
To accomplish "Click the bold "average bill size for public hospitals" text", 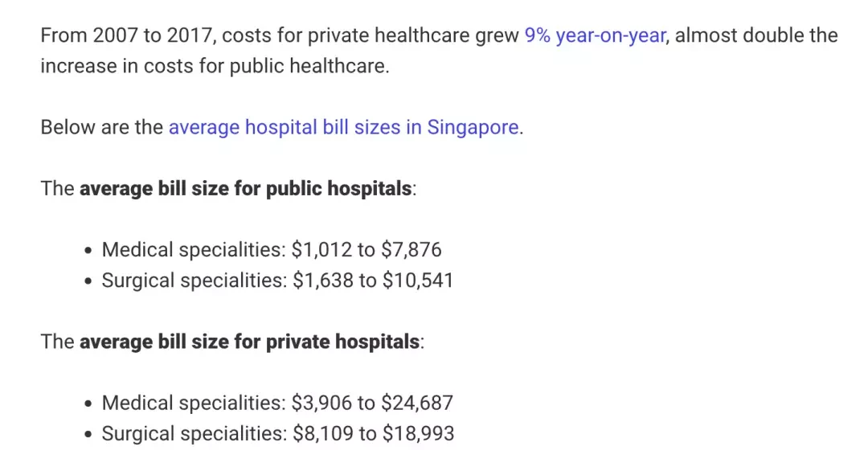I will click(x=245, y=189).
